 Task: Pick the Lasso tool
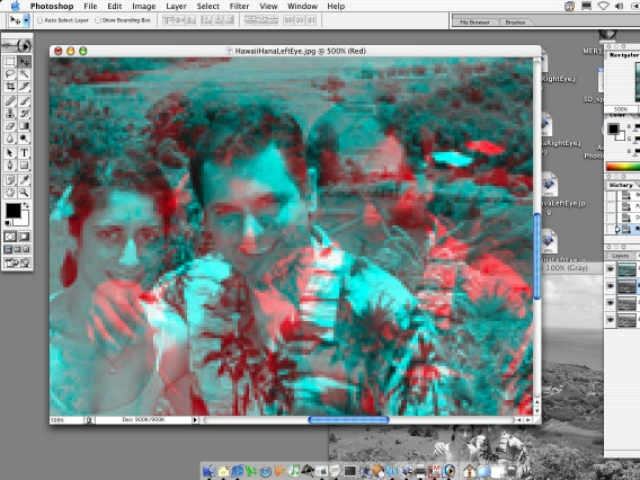(10, 74)
